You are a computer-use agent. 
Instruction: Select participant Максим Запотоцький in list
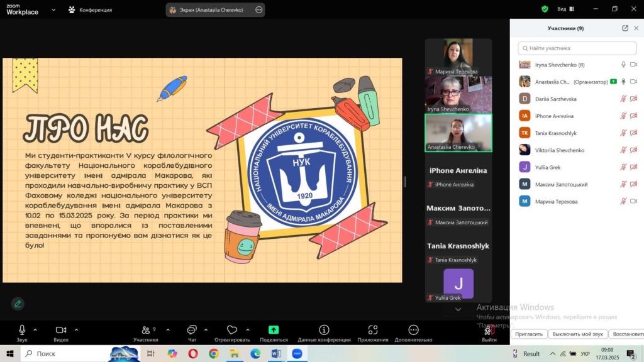[x=577, y=184]
